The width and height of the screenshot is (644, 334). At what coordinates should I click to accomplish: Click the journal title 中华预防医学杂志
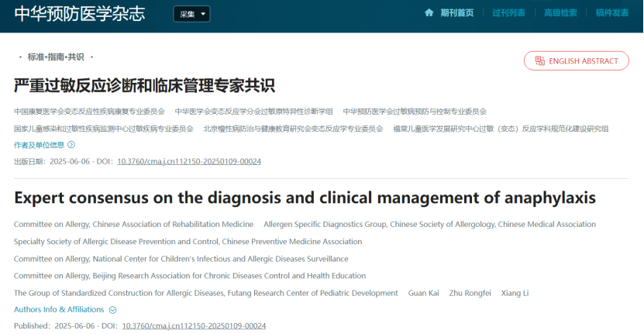(80, 13)
